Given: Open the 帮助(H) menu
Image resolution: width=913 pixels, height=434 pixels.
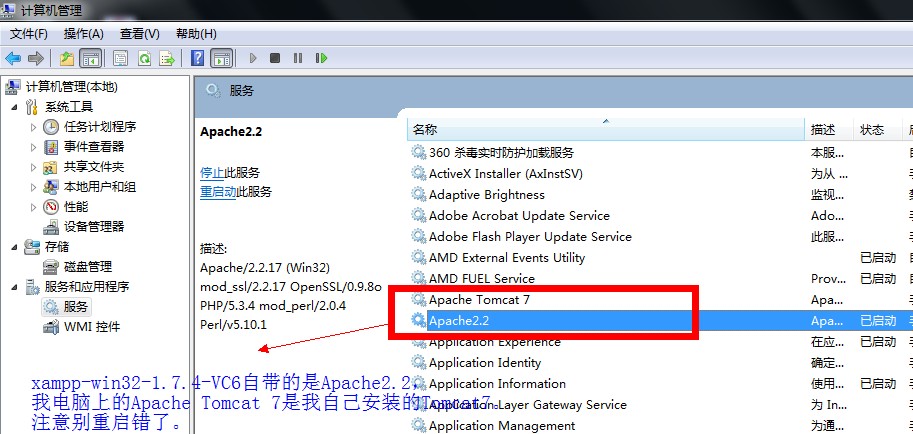Looking at the screenshot, I should click(x=196, y=34).
